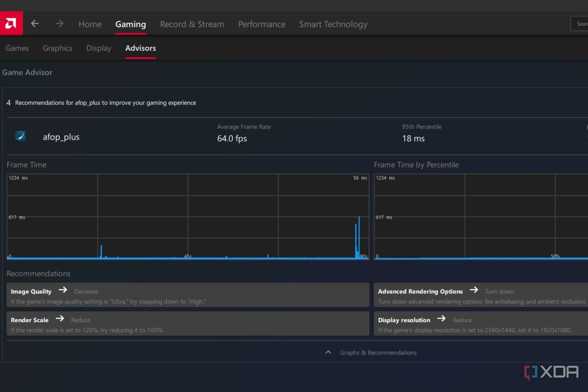Click the afop_plus game icon
Screen dimensions: 588x392
click(x=20, y=136)
